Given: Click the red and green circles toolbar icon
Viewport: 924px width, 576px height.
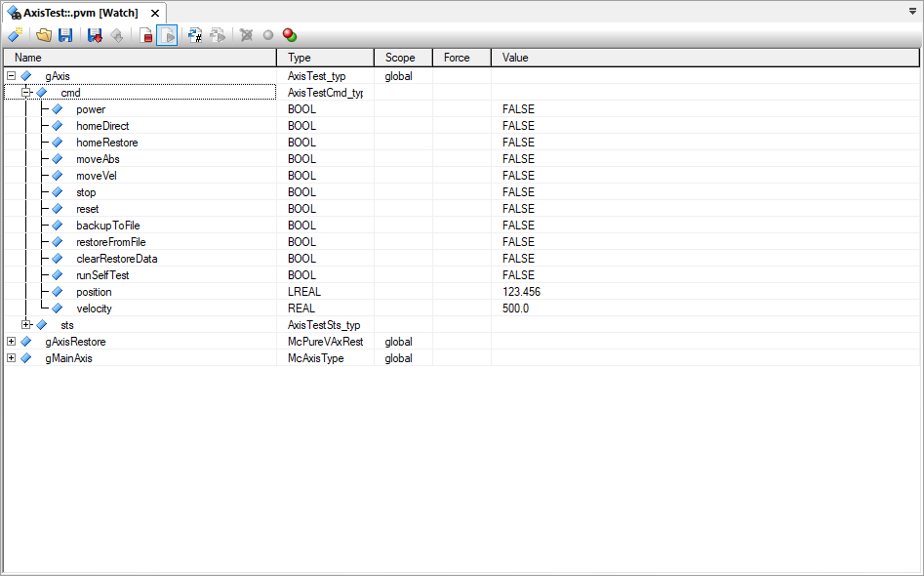Looking at the screenshot, I should 290,35.
